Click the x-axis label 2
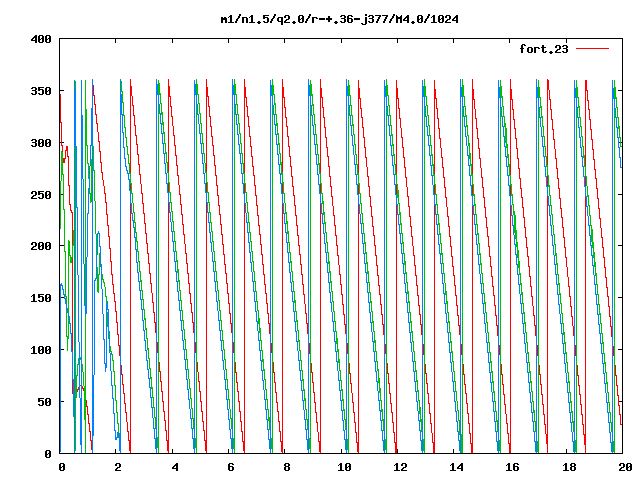This screenshot has width=640, height=480. [118, 467]
